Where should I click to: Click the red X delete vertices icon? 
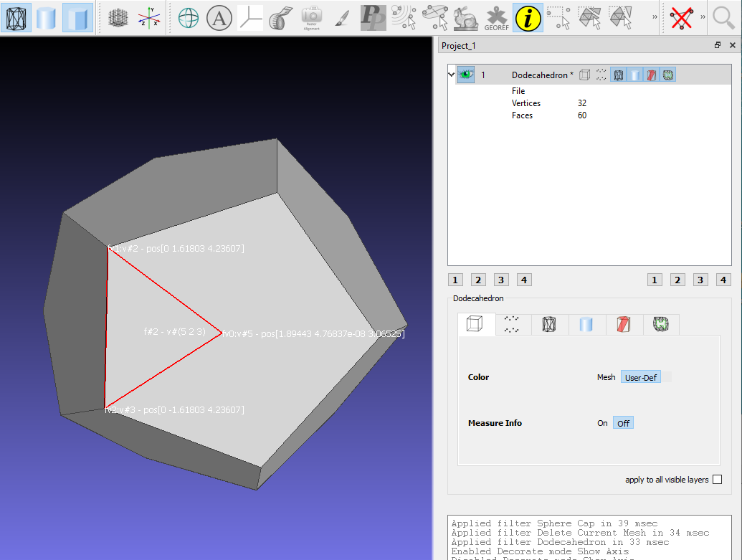[682, 18]
